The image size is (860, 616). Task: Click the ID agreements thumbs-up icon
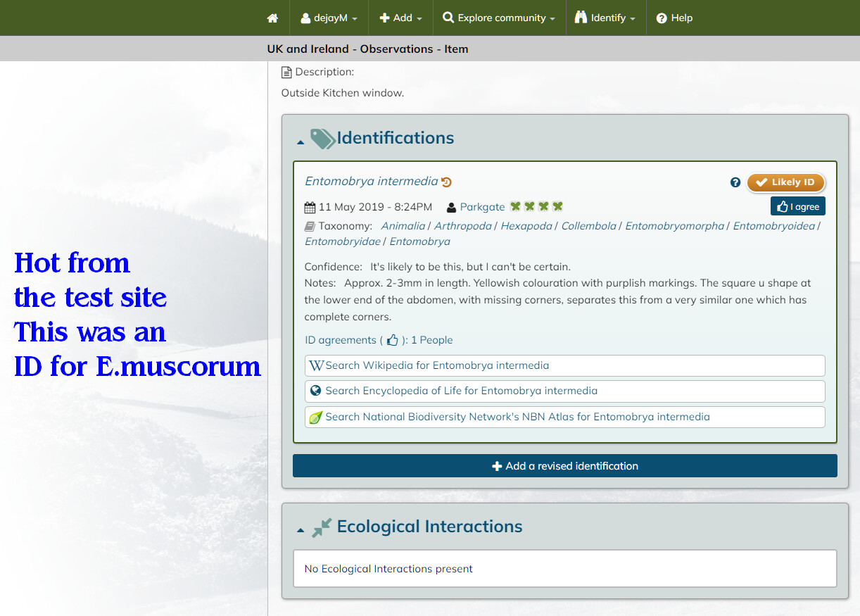(x=393, y=340)
